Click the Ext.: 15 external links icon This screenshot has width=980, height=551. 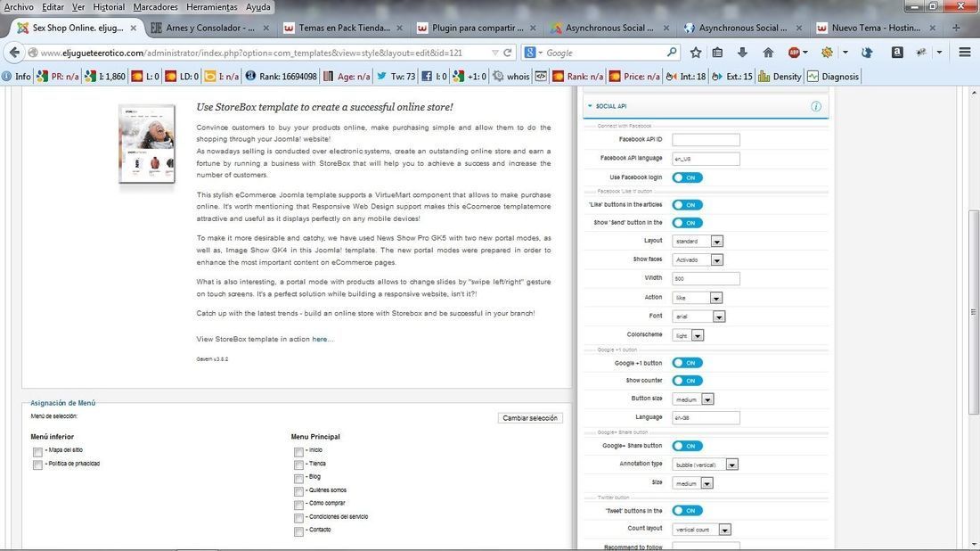click(731, 77)
